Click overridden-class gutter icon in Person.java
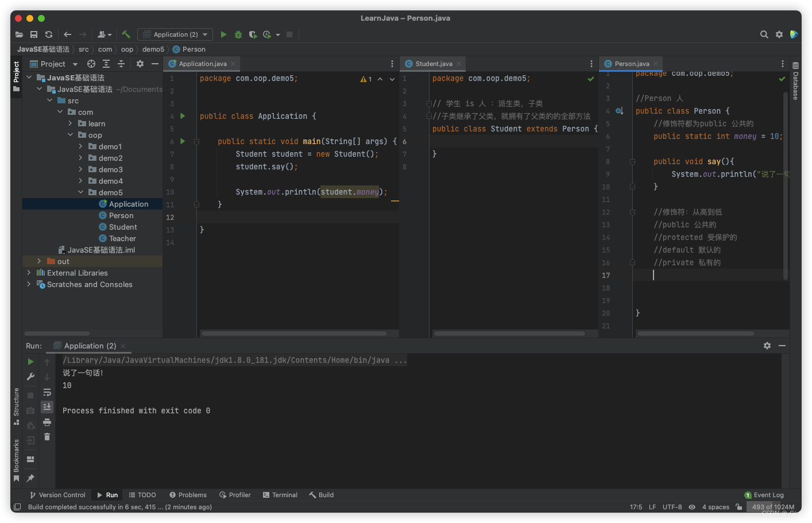 pos(619,111)
